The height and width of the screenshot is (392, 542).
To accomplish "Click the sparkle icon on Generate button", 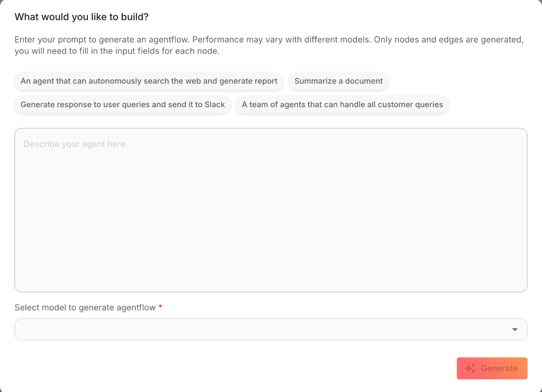I will click(470, 368).
